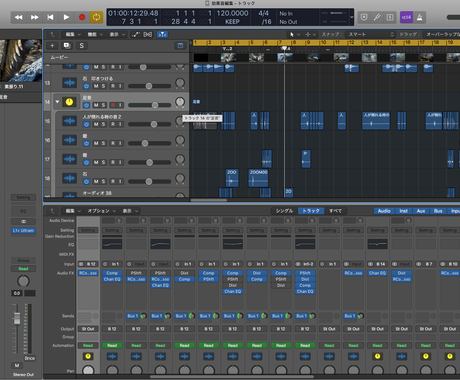Toggle power button on track 15

(x=86, y=124)
